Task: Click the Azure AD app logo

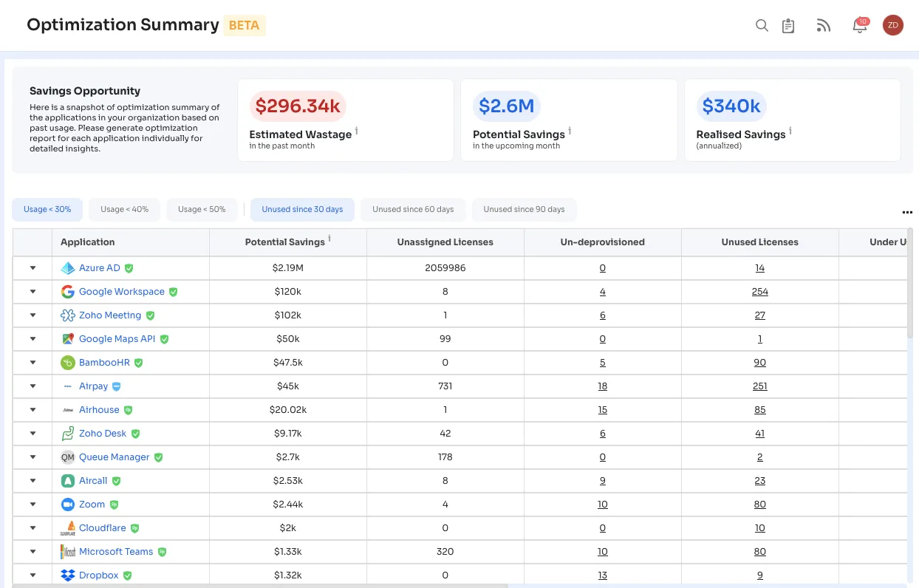Action: pos(68,268)
